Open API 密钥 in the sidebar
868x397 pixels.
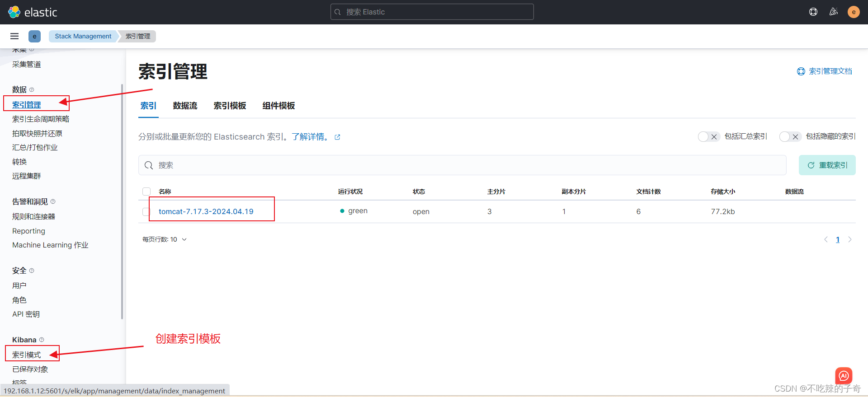point(26,314)
